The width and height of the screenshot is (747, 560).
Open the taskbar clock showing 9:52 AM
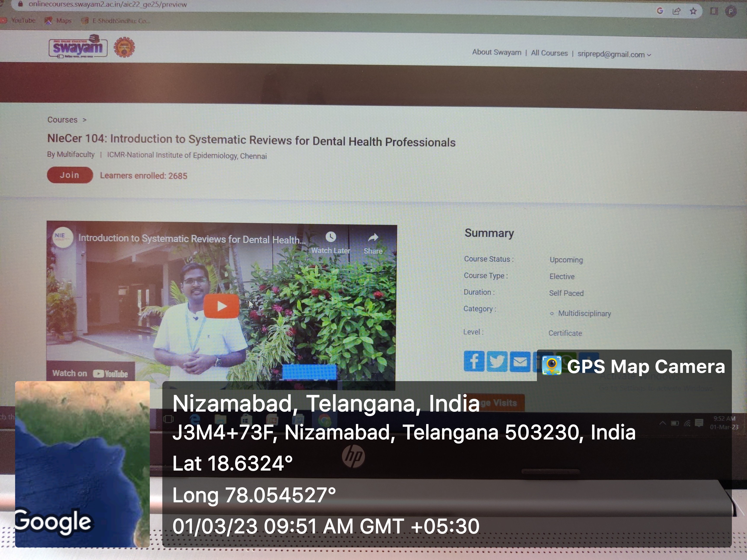(x=724, y=423)
